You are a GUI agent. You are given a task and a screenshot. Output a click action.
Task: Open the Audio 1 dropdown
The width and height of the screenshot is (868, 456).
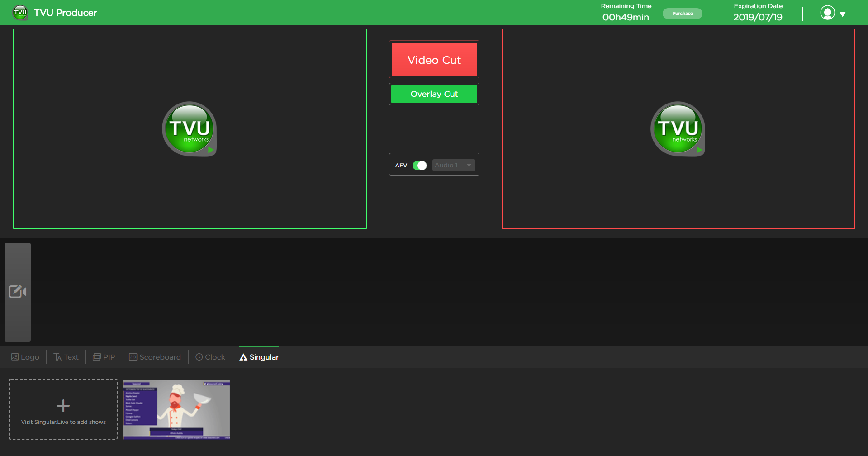[453, 165]
